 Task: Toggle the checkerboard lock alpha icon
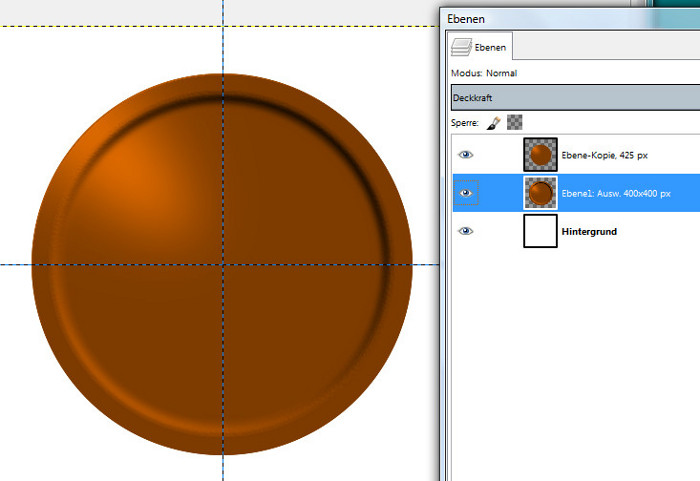[515, 123]
